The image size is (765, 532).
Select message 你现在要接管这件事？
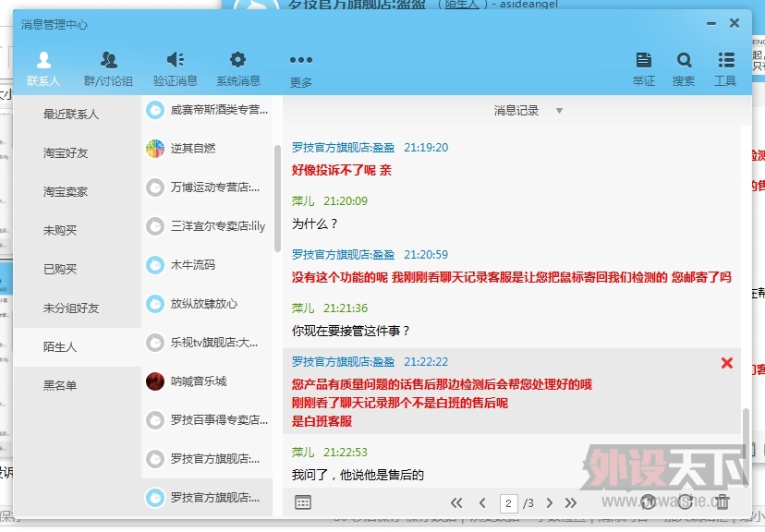click(x=351, y=331)
